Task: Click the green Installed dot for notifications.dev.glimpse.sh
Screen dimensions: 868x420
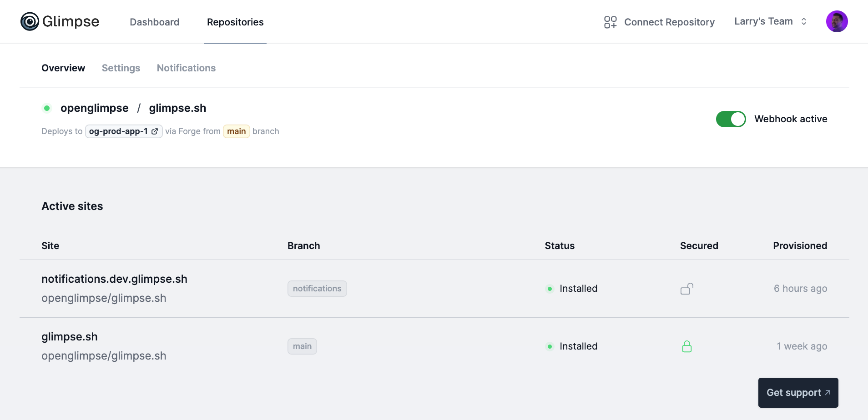Action: 550,289
